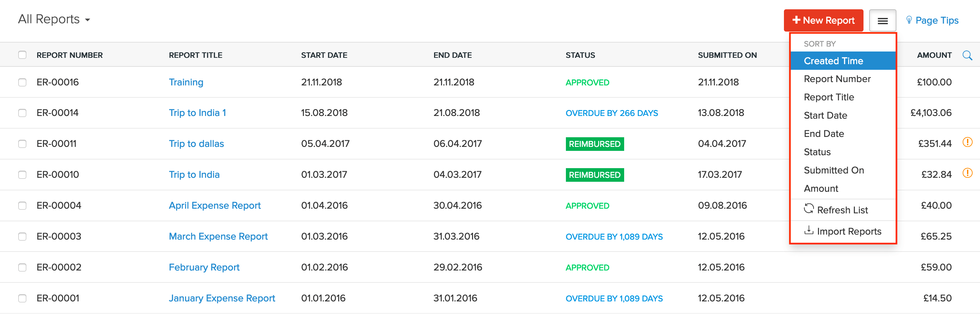
Task: Choose Amount from the Sort By menu
Action: (x=821, y=188)
